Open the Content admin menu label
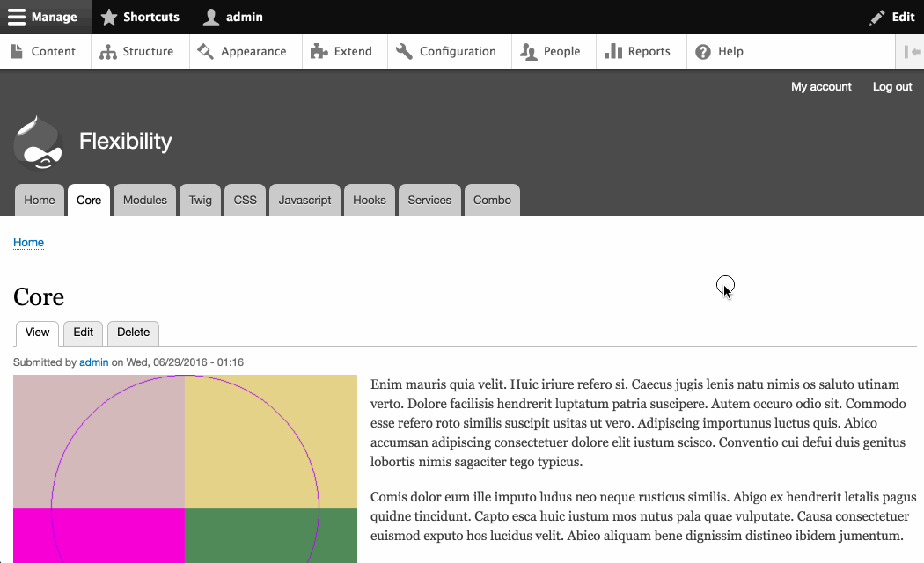Image resolution: width=924 pixels, height=563 pixels. click(53, 51)
